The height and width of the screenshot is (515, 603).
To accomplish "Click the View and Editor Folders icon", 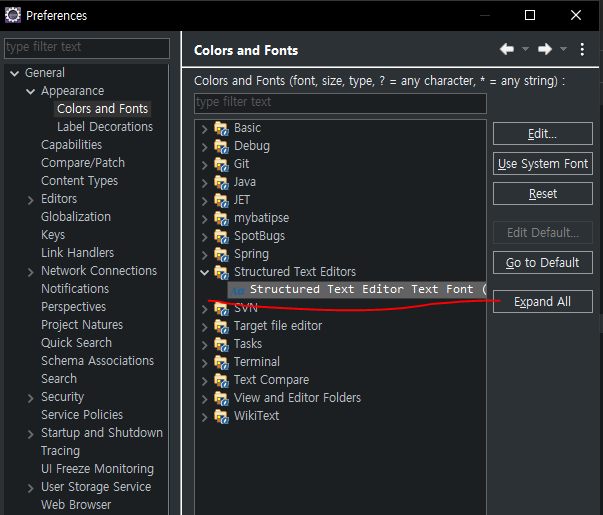I will click(x=221, y=398).
